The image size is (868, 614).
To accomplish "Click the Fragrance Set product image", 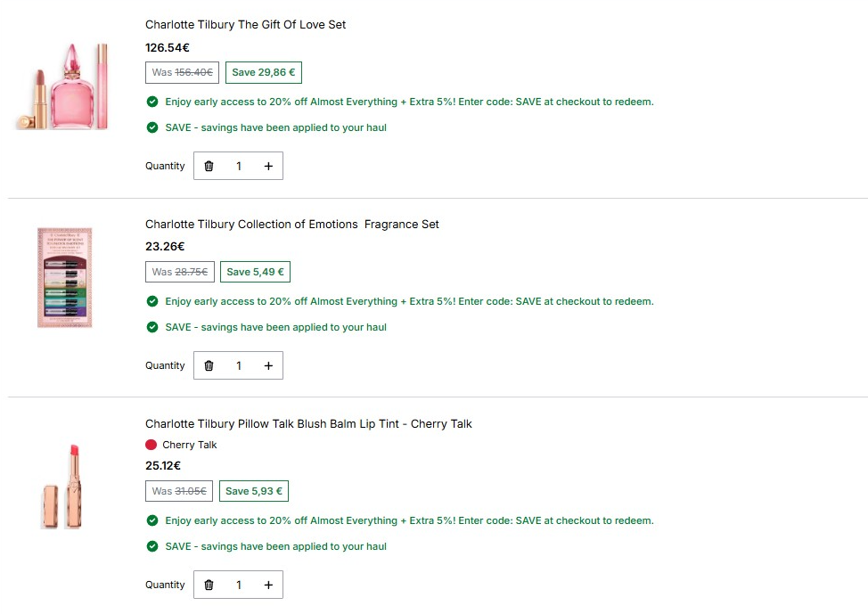I will point(65,277).
